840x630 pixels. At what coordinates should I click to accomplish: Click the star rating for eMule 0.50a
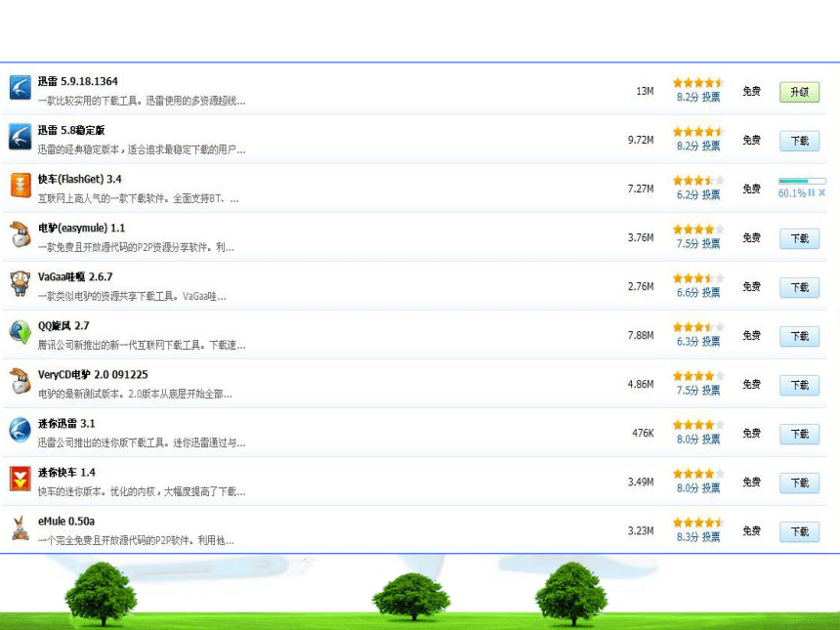(x=698, y=523)
